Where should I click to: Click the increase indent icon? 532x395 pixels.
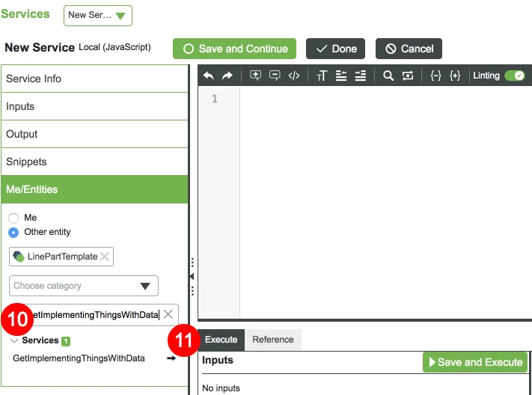pyautogui.click(x=361, y=76)
